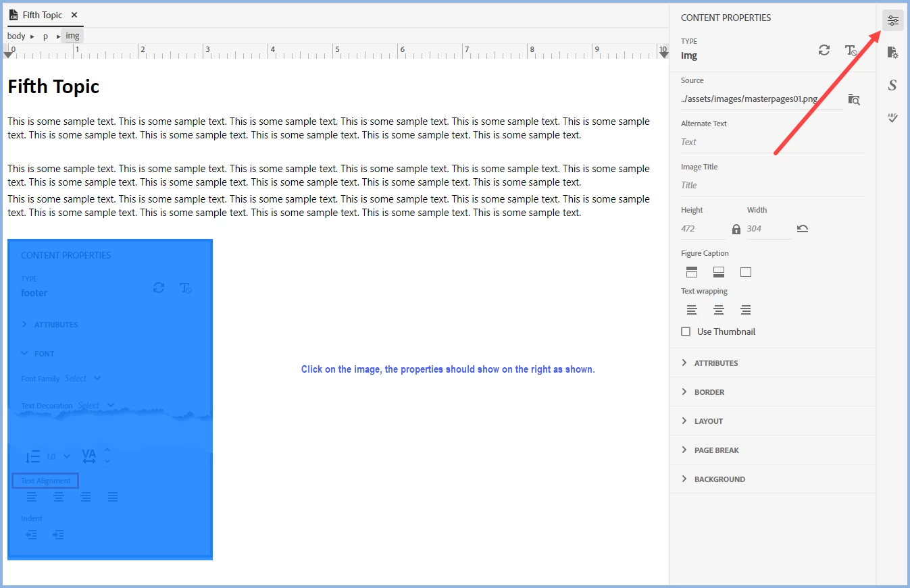The width and height of the screenshot is (910, 588).
Task: Select img in the breadcrumb
Action: (x=72, y=36)
